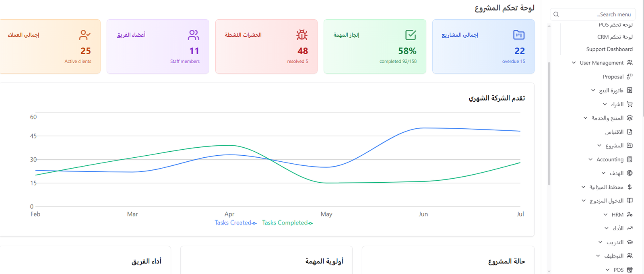Click the الشراء shopping cart icon

pos(630,104)
